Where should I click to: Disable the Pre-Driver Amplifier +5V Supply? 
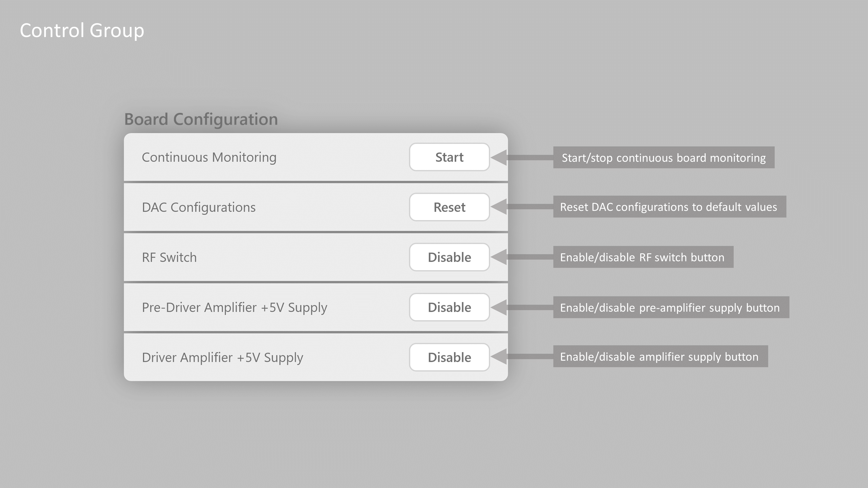pyautogui.click(x=449, y=307)
